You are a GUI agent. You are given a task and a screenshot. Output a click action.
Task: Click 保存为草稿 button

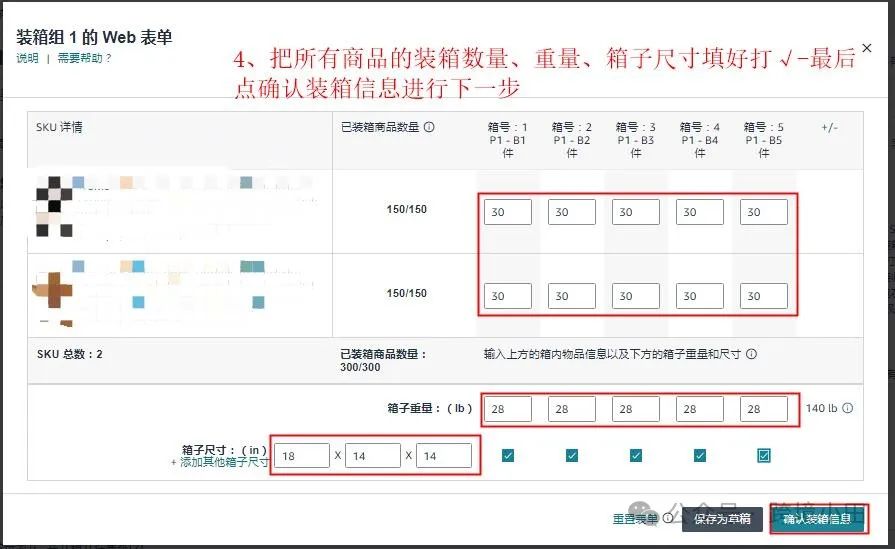(x=722, y=519)
